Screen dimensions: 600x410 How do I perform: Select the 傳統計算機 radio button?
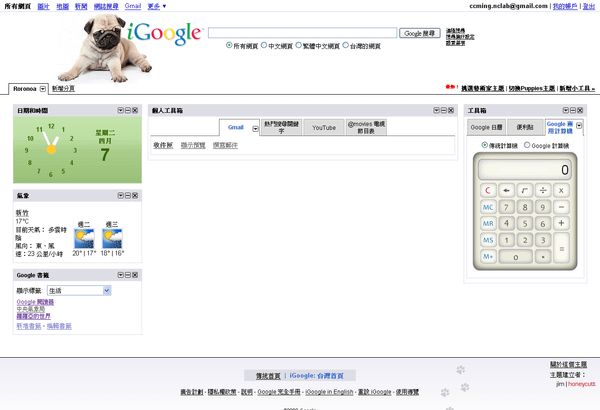pyautogui.click(x=484, y=145)
